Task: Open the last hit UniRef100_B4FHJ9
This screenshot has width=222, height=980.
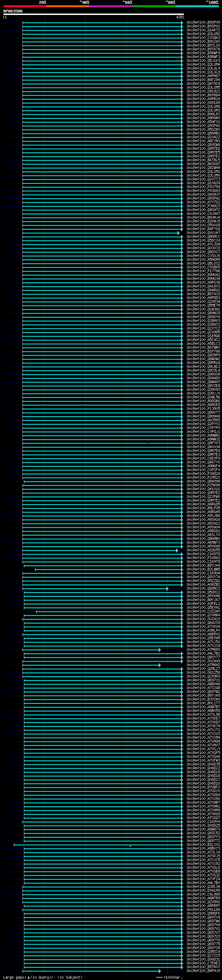Action: [x=203, y=971]
